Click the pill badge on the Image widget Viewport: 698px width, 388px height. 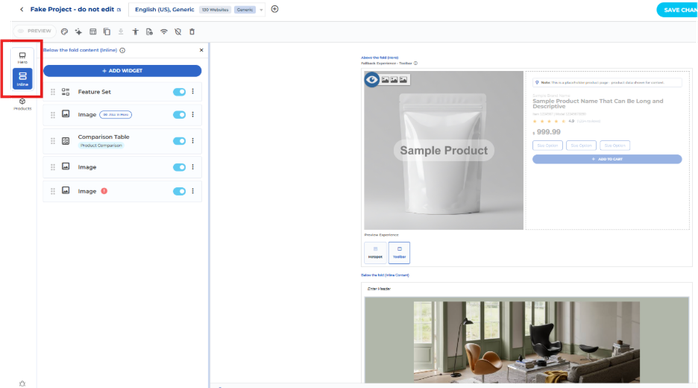pyautogui.click(x=116, y=115)
